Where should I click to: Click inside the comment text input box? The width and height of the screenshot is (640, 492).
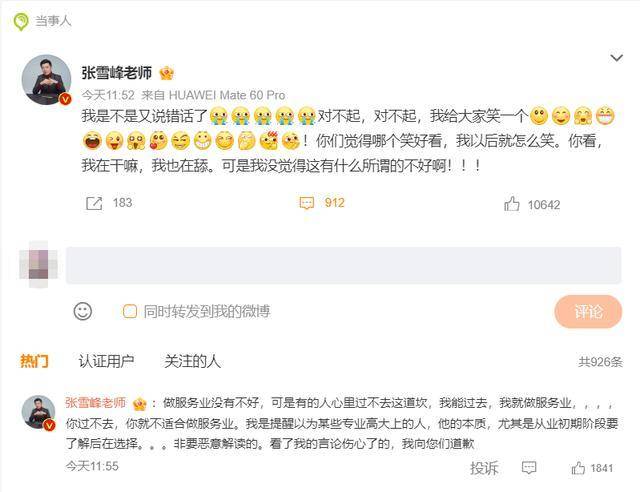tap(343, 265)
